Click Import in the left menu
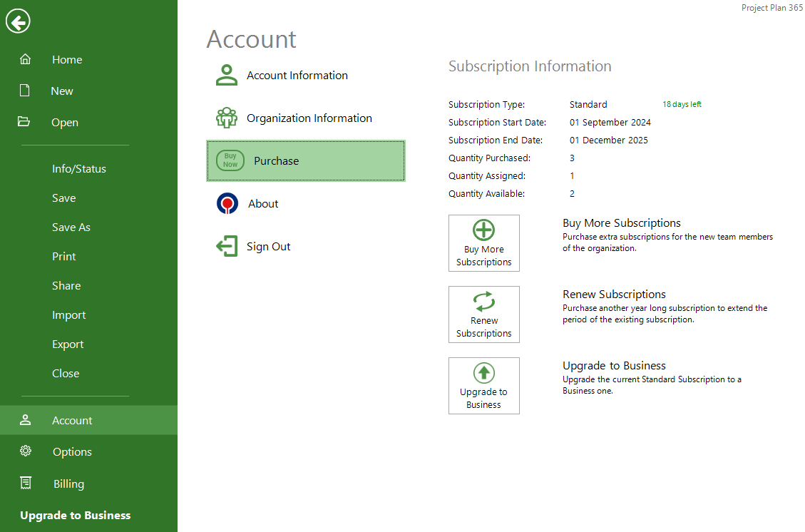The image size is (805, 532). coord(68,315)
